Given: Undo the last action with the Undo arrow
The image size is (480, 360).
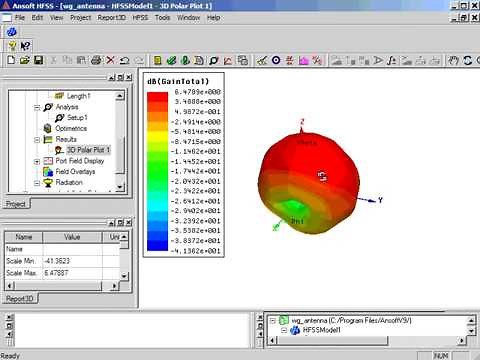Looking at the screenshot, I should 125,60.
